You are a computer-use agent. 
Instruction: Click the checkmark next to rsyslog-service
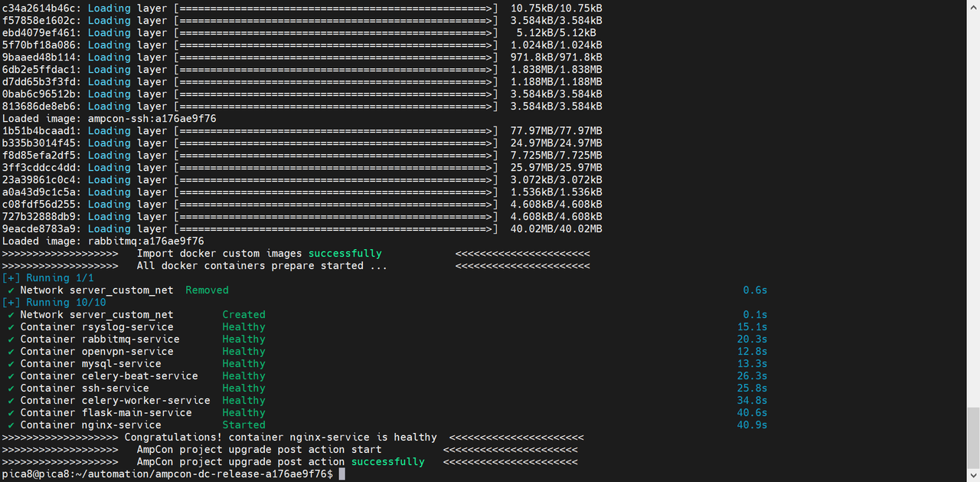point(11,327)
